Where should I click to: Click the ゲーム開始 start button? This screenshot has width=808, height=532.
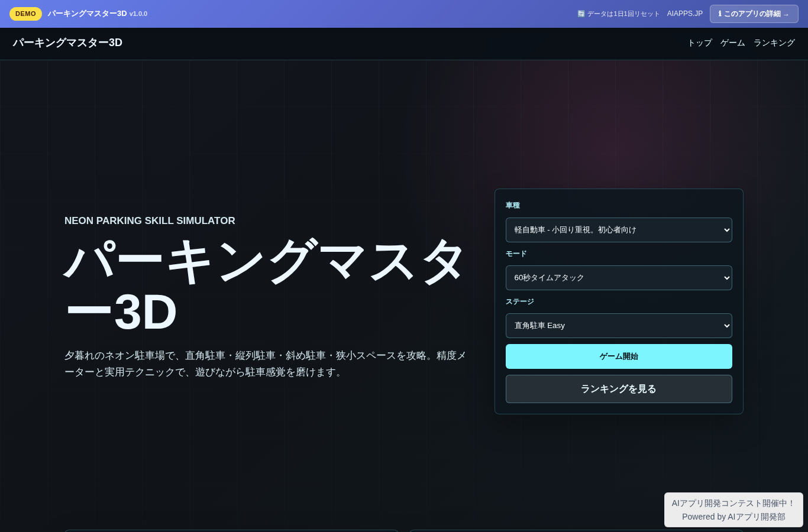pos(619,356)
